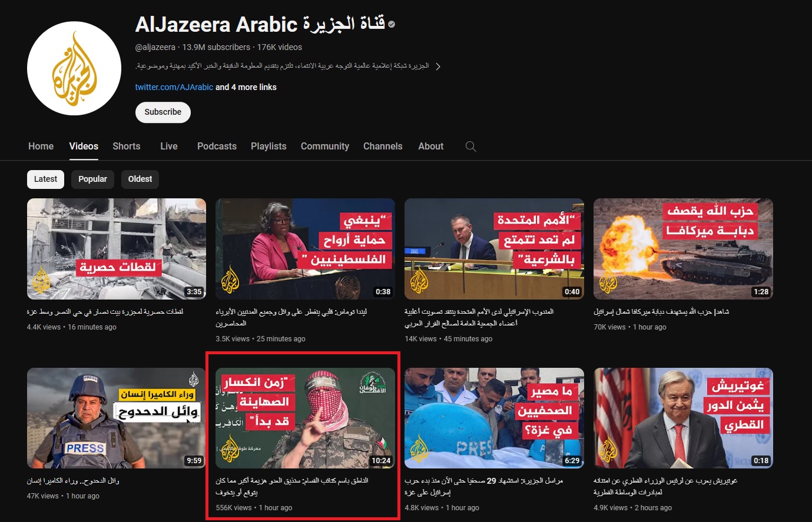Open the 6:29 blue press helmet video
The height and width of the screenshot is (522, 812).
(494, 418)
